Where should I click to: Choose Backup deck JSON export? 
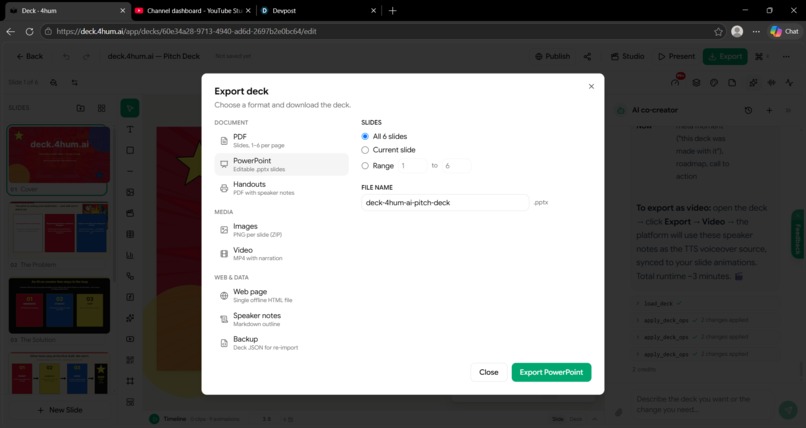[x=281, y=343]
